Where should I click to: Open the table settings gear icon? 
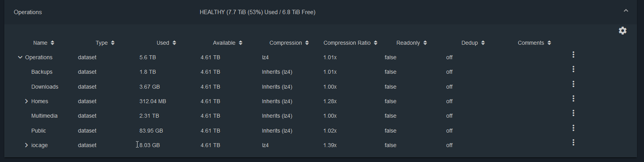(x=622, y=31)
